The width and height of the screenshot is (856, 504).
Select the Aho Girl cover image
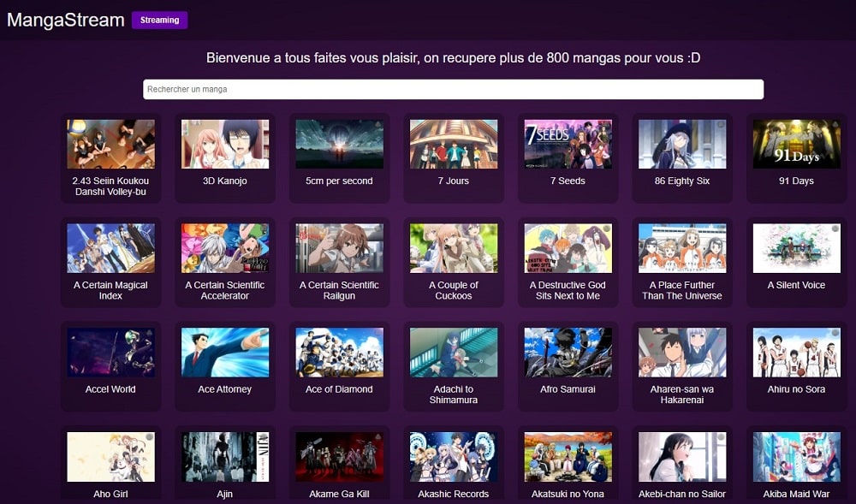(x=110, y=457)
